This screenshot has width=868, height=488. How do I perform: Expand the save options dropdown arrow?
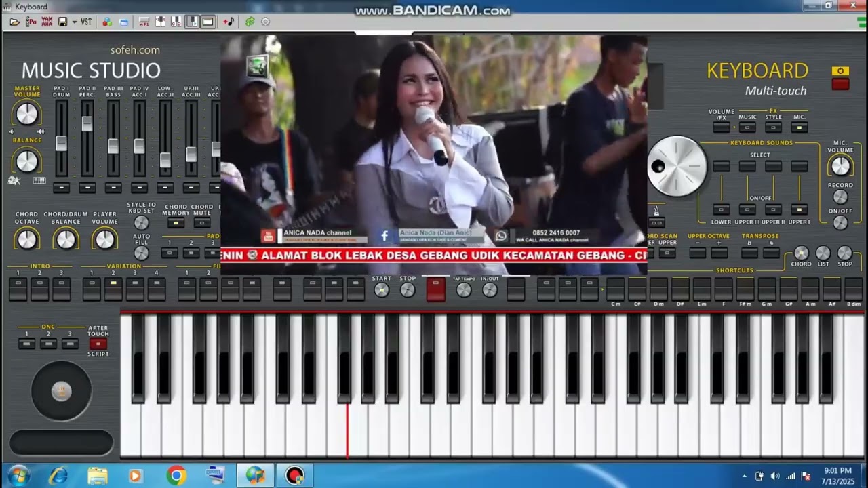tap(73, 22)
